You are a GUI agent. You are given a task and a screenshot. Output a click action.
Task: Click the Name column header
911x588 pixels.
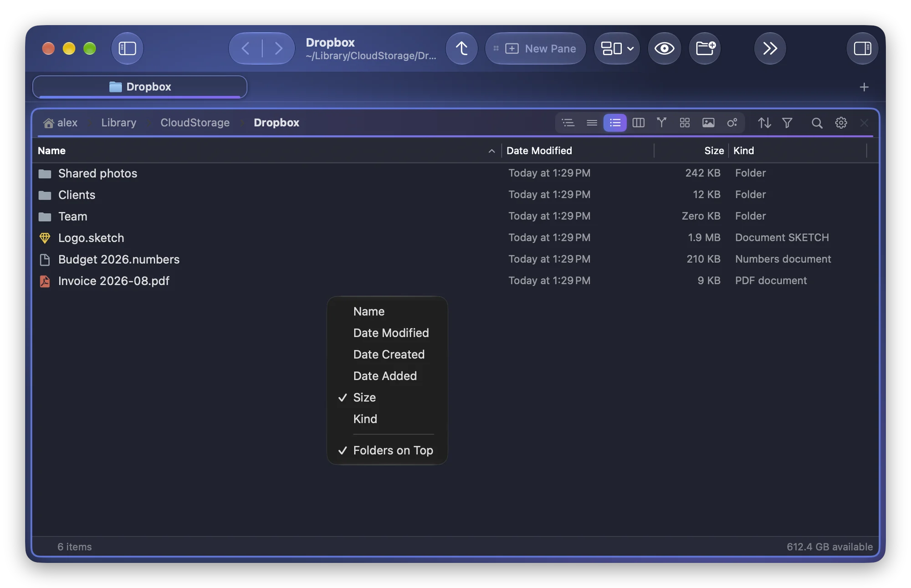click(266, 151)
